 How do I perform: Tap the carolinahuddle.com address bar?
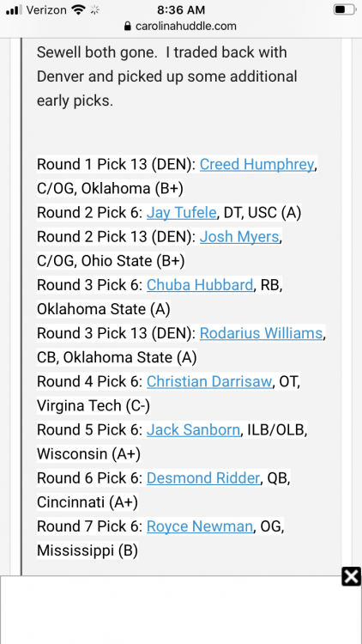(181, 27)
